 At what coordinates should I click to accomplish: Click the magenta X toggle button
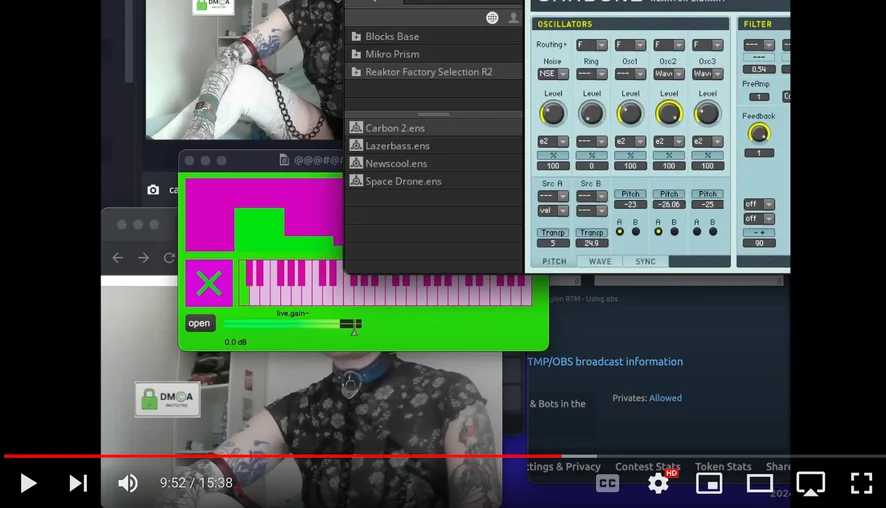tap(209, 283)
